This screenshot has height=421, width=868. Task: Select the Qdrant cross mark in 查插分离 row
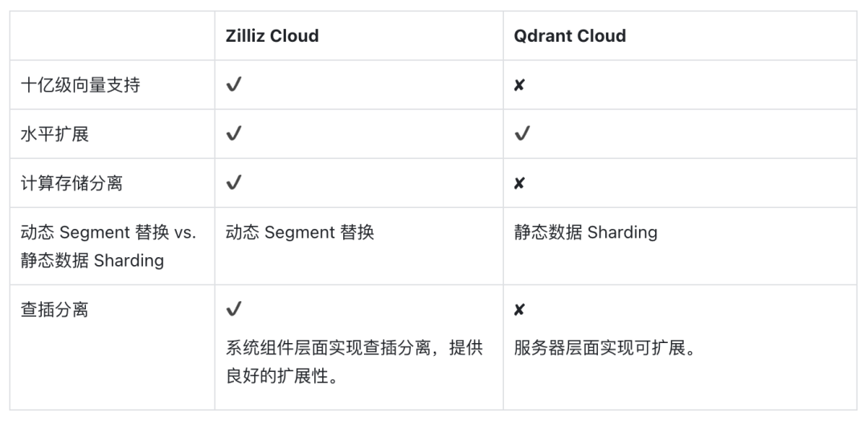pos(519,309)
